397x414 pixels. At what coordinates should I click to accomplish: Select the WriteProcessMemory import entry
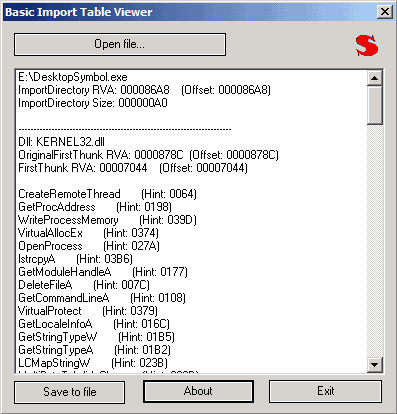[107, 220]
